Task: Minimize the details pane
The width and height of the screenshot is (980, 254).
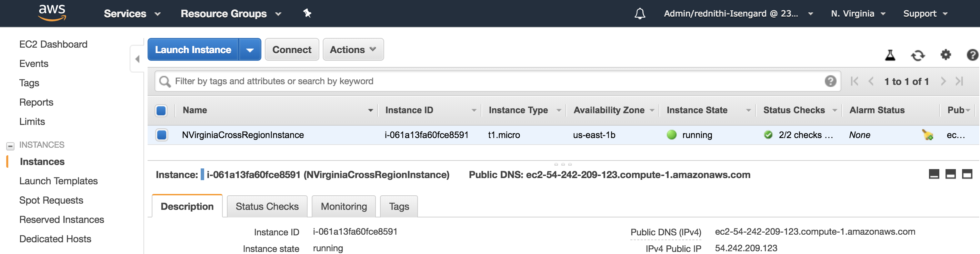Action: click(x=934, y=174)
